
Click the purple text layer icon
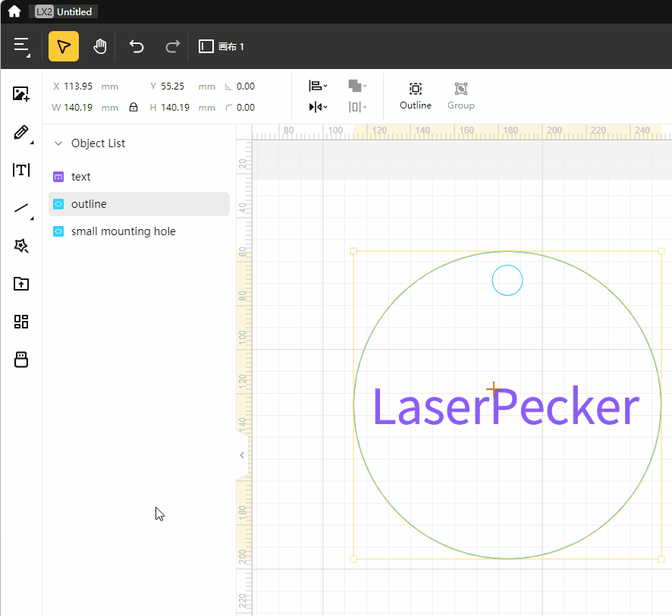coord(58,177)
